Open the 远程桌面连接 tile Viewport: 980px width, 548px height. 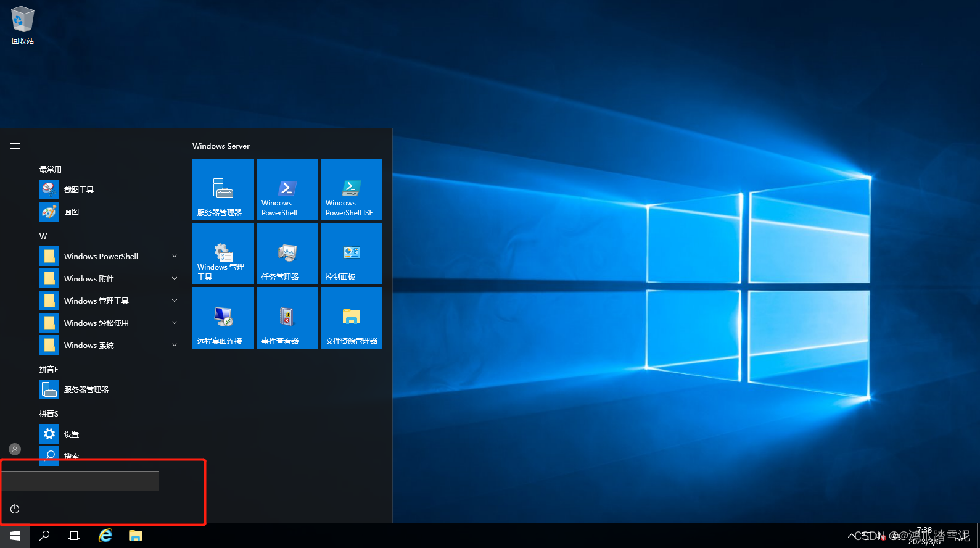(x=223, y=318)
